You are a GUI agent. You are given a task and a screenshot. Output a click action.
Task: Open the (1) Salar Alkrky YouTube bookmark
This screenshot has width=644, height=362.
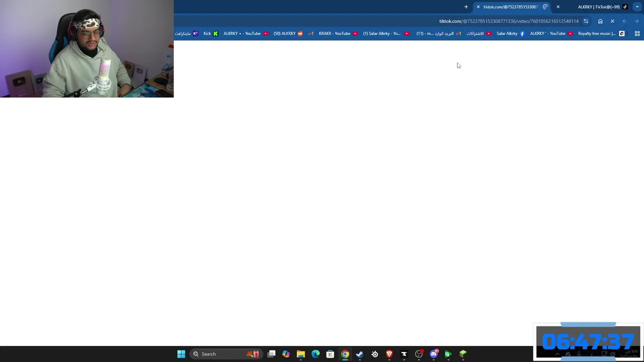[386, 34]
